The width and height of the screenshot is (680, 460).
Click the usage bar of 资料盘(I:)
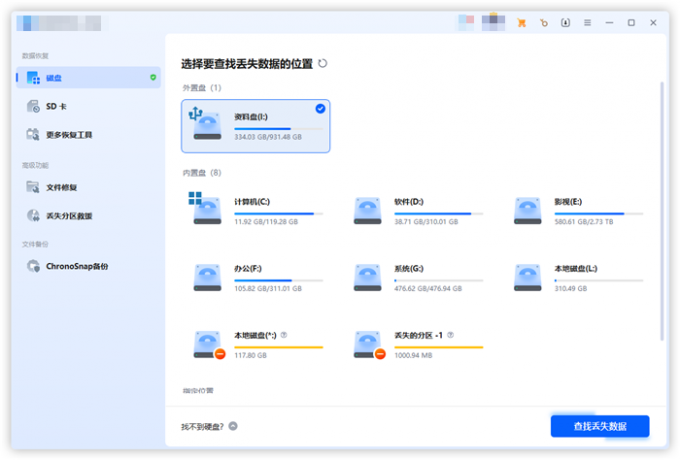tap(278, 129)
